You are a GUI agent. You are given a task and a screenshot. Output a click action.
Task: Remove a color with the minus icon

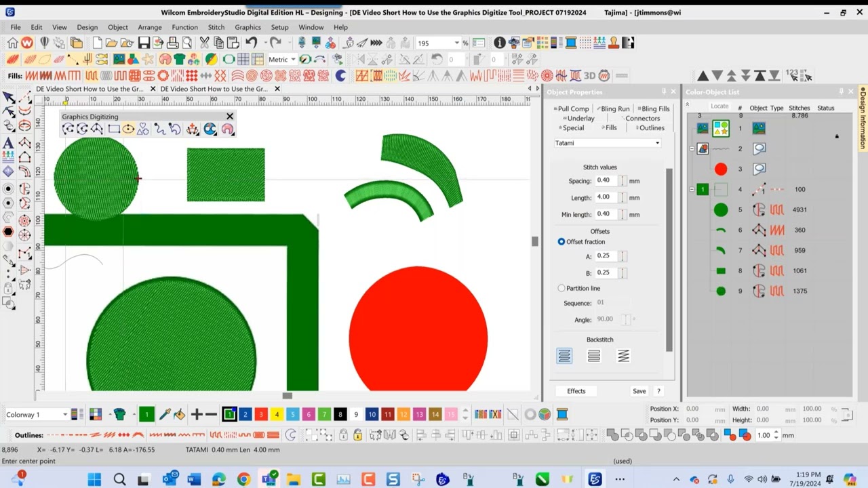tap(211, 414)
